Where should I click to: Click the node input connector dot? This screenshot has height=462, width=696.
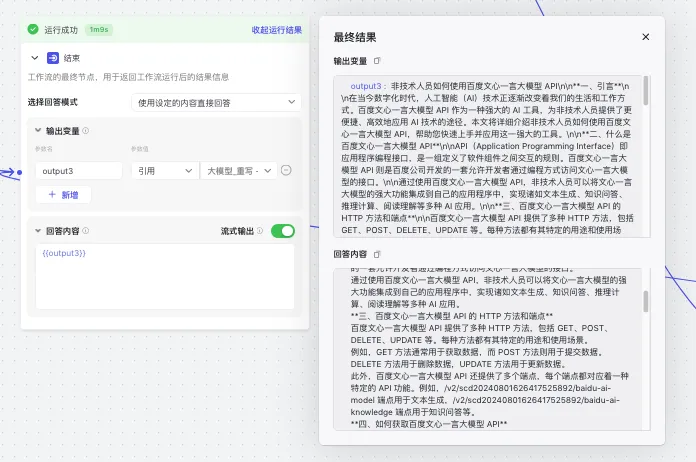pyautogui.click(x=20, y=172)
